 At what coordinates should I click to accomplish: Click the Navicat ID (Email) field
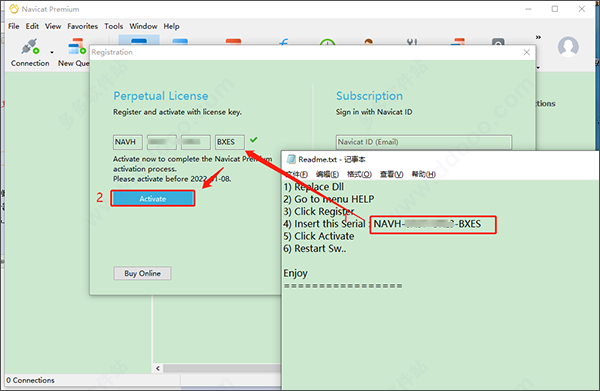coord(424,142)
